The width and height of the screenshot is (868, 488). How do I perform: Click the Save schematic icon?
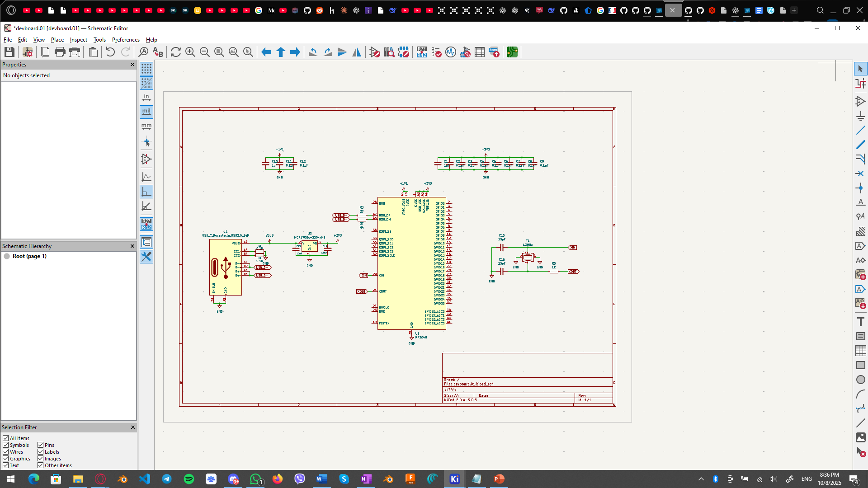tap(9, 52)
